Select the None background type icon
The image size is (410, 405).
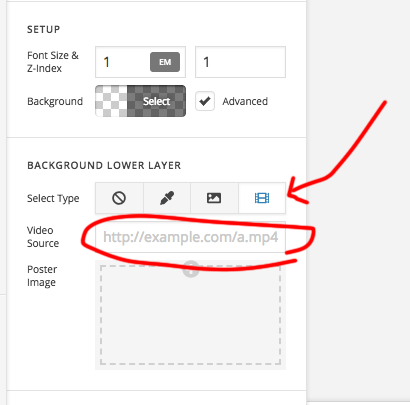coord(119,198)
